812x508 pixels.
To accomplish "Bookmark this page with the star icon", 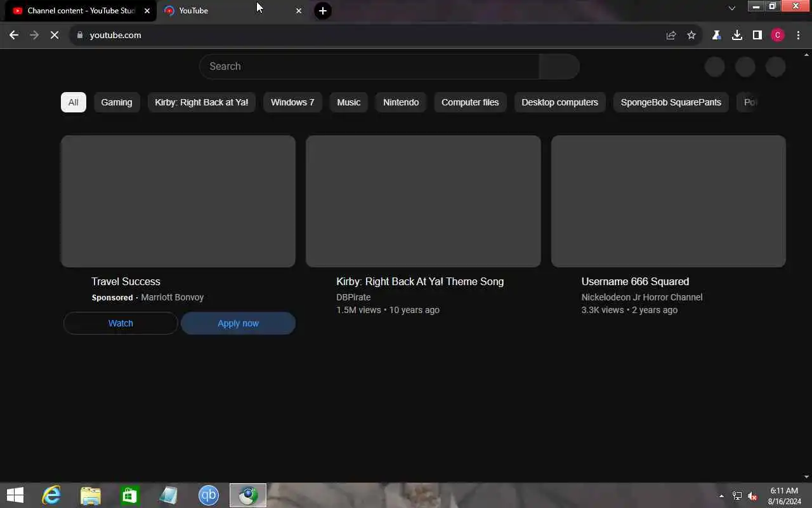I will click(x=691, y=35).
